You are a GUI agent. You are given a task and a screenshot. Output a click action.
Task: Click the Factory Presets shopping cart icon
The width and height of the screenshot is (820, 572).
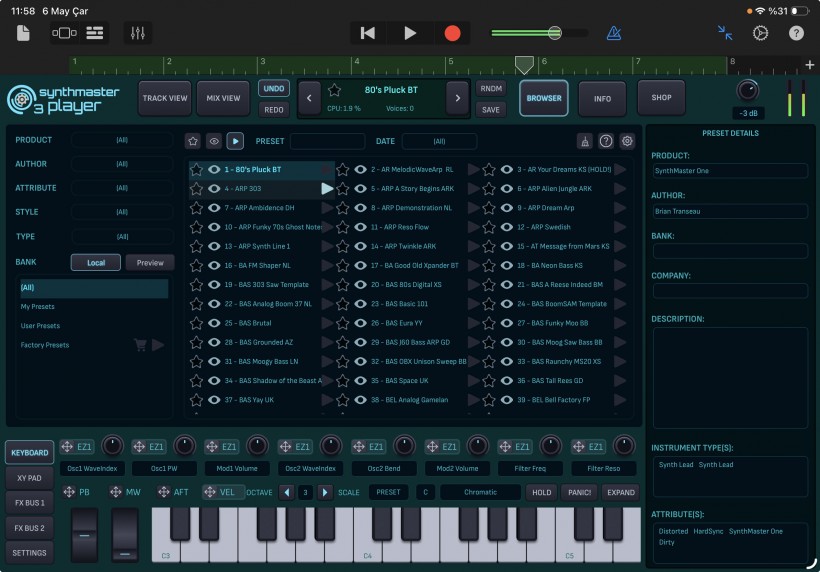point(140,345)
